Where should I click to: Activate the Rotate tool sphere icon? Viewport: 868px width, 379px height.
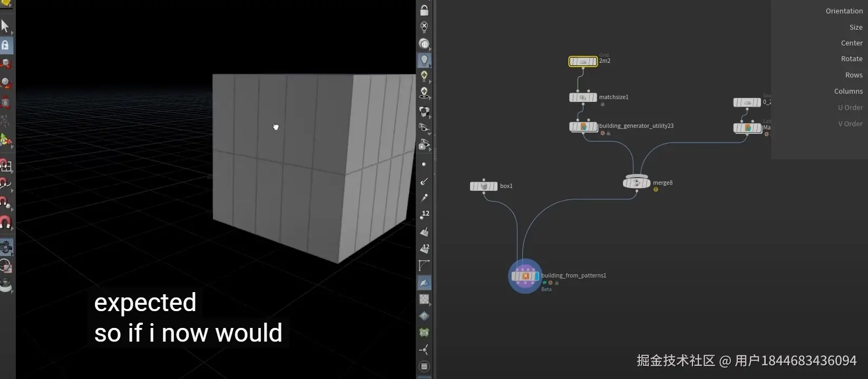point(6,83)
